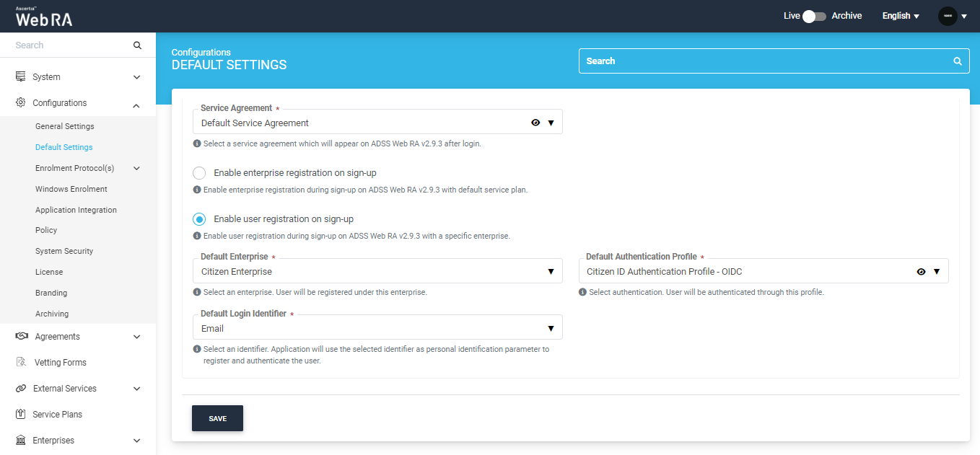The height and width of the screenshot is (455, 980).
Task: Click the Enterprises building icon
Action: point(21,440)
